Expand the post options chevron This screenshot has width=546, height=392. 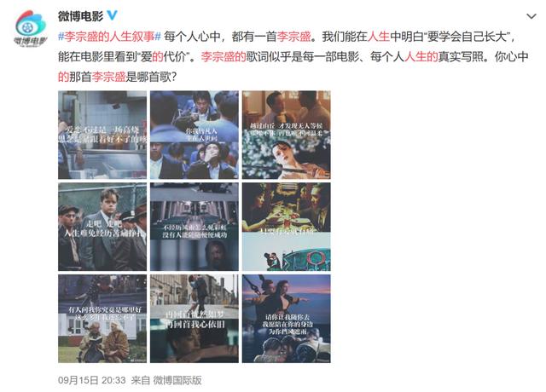click(x=531, y=16)
